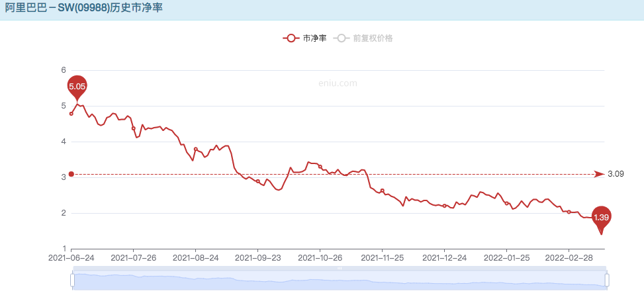
Task: Click data point at 2021-11-25
Action: point(383,191)
